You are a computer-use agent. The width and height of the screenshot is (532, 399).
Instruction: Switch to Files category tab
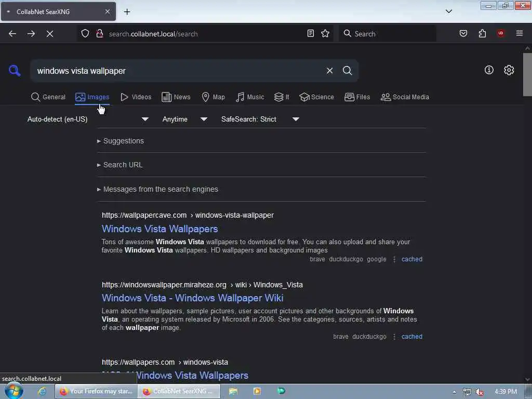click(357, 97)
